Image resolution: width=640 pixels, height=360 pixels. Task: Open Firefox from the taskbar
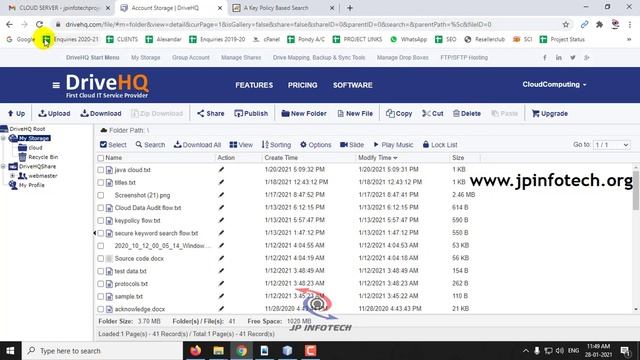point(196,351)
